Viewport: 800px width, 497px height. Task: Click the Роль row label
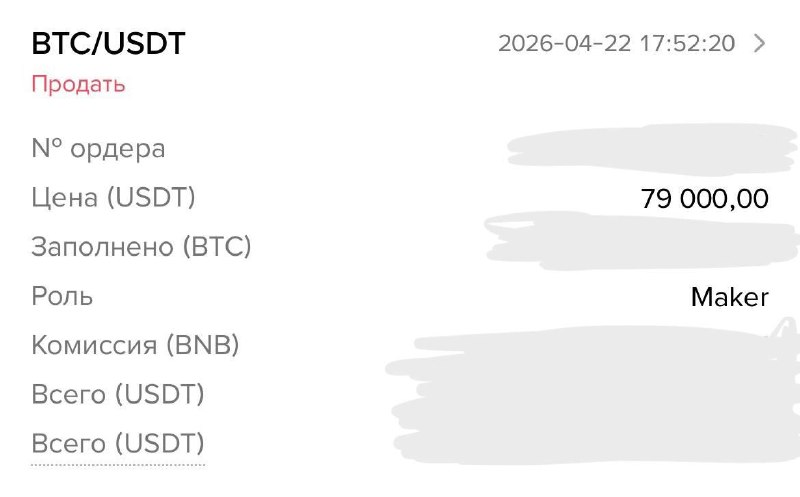point(62,296)
